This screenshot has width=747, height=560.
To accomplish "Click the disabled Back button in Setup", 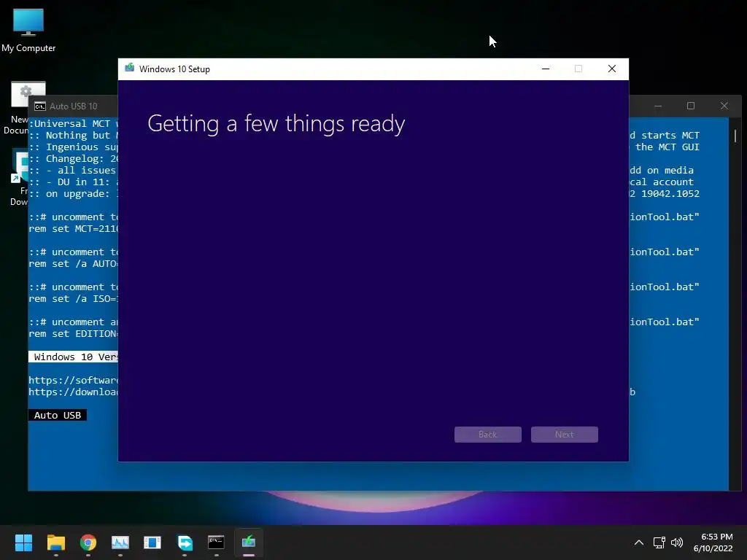I will tap(488, 435).
